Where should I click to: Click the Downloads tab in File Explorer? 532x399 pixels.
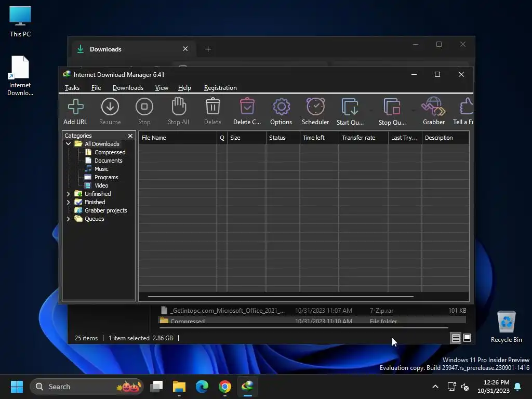coord(132,49)
